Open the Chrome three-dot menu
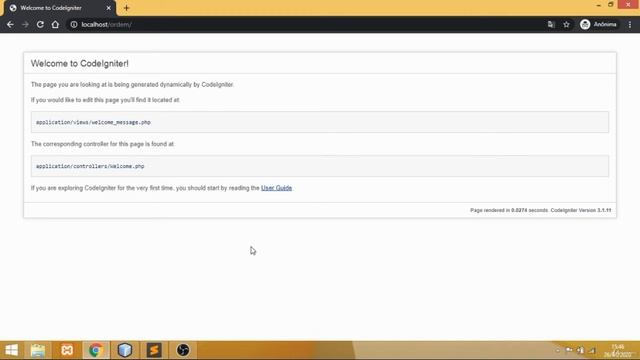The height and width of the screenshot is (360, 640). tap(630, 24)
